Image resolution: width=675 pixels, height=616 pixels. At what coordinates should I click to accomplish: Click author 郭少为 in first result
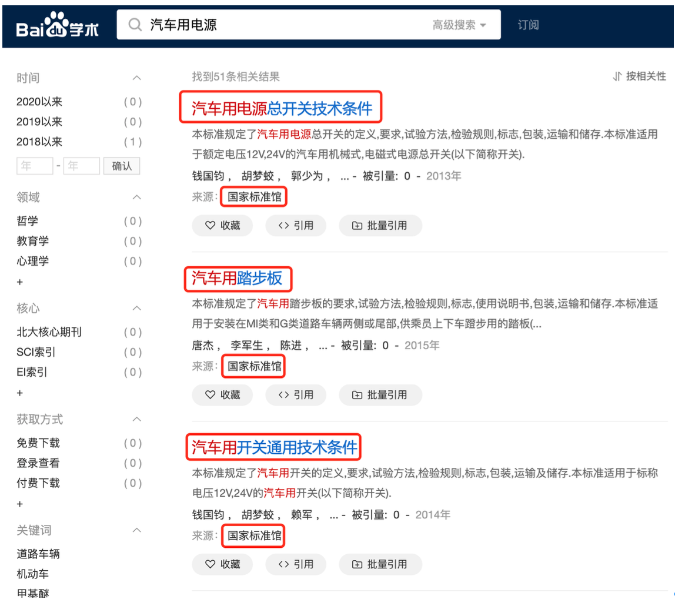pyautogui.click(x=306, y=176)
